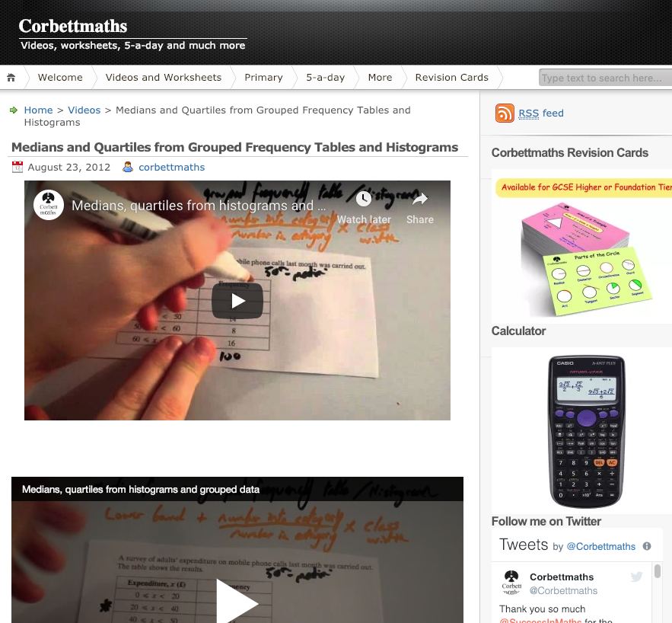Screen dimensions: 672x623
Task: Go to Revision Cards page
Action: (x=452, y=78)
